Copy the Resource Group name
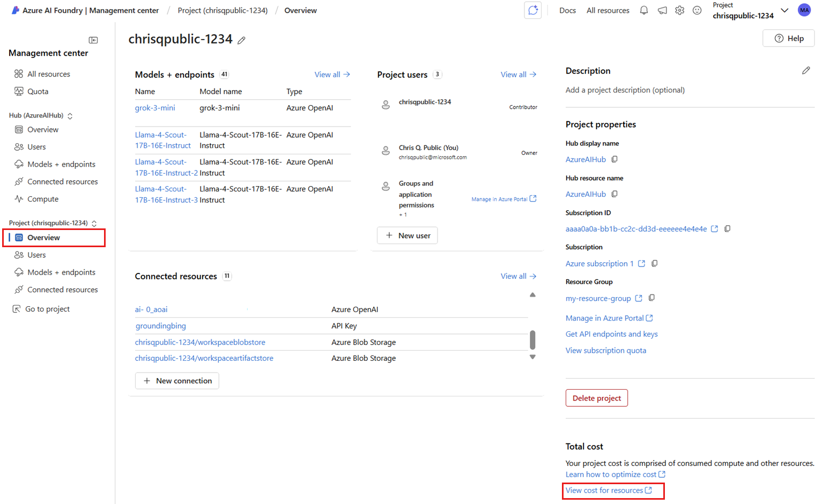Screen dimensions: 822x504 click(x=651, y=298)
